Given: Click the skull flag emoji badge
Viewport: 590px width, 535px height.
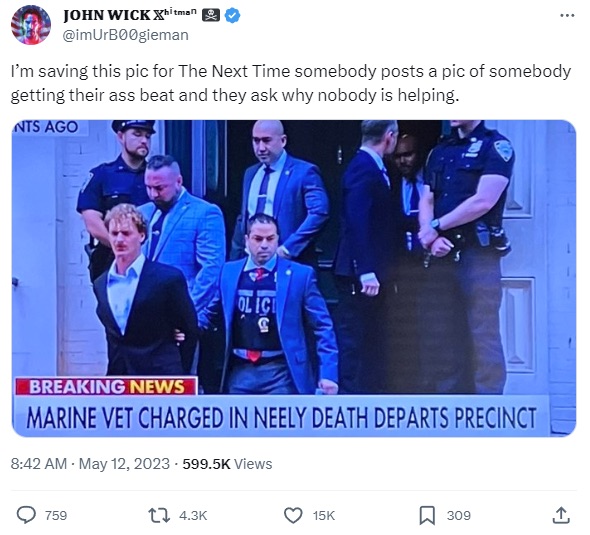Looking at the screenshot, I should 211,15.
